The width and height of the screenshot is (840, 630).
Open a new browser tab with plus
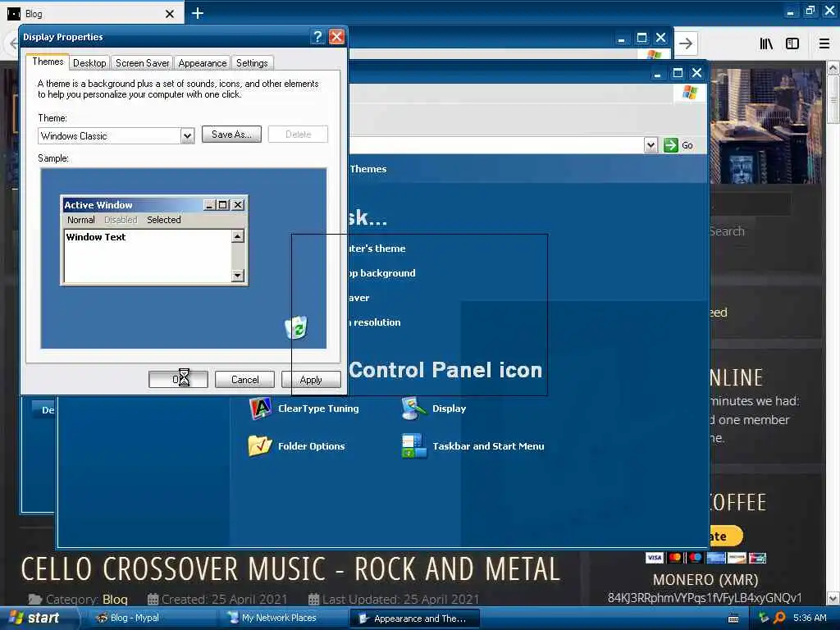(198, 13)
